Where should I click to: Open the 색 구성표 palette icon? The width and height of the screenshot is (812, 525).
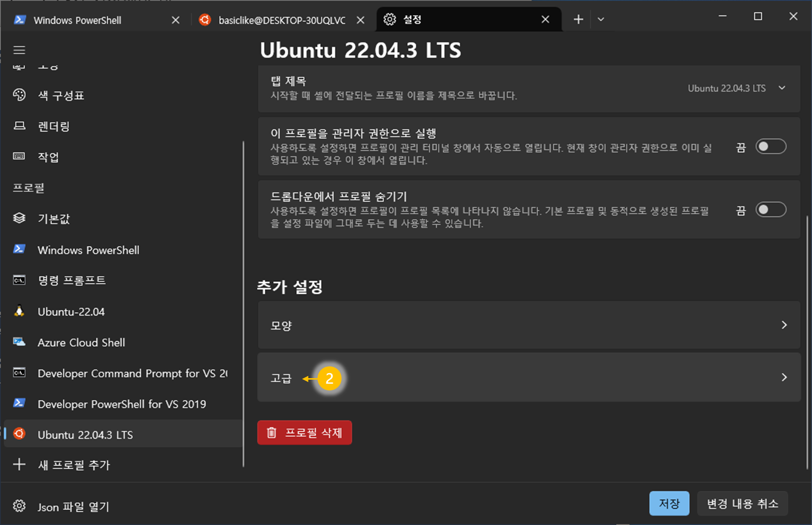point(19,95)
